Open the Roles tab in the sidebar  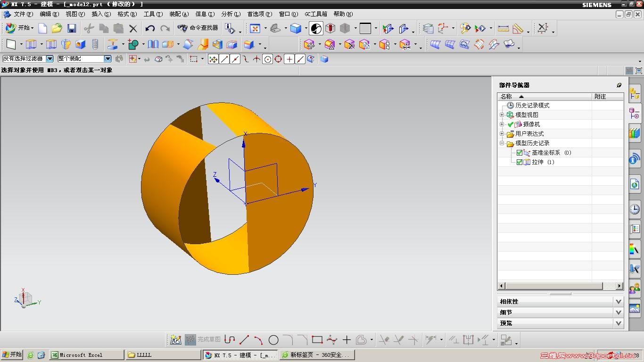635,288
